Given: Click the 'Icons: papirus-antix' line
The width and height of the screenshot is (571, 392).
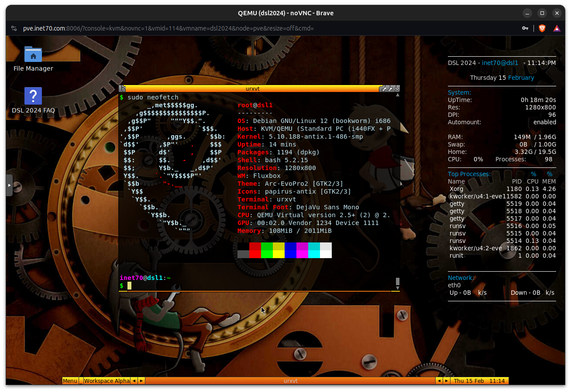Looking at the screenshot, I should [x=294, y=191].
